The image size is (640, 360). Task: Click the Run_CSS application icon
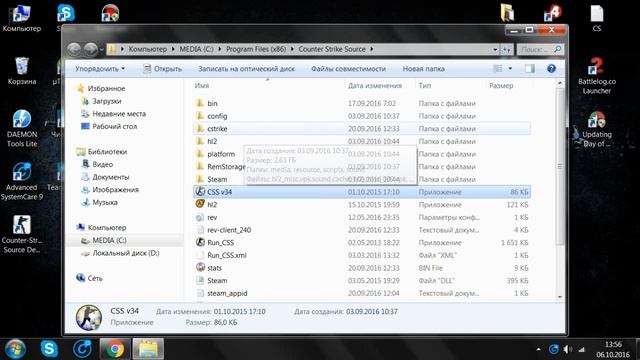click(200, 242)
